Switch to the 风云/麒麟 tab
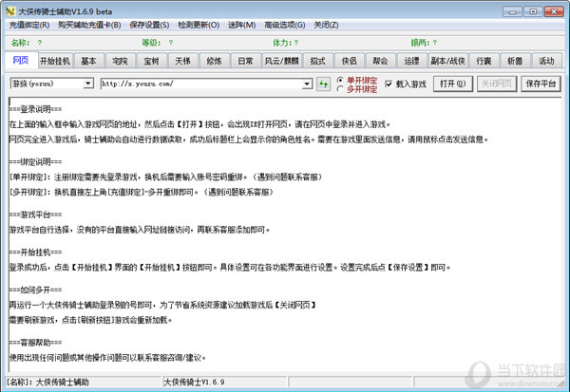Screen dimensions: 570x392 [281, 61]
